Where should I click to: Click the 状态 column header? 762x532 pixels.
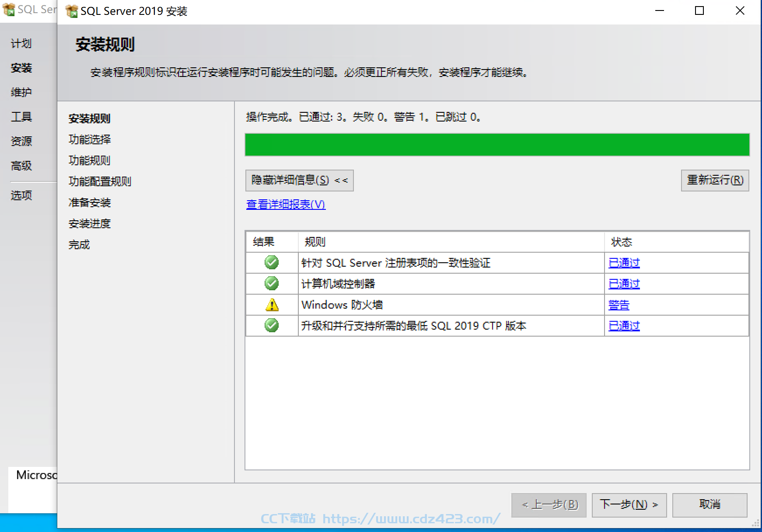(x=677, y=242)
